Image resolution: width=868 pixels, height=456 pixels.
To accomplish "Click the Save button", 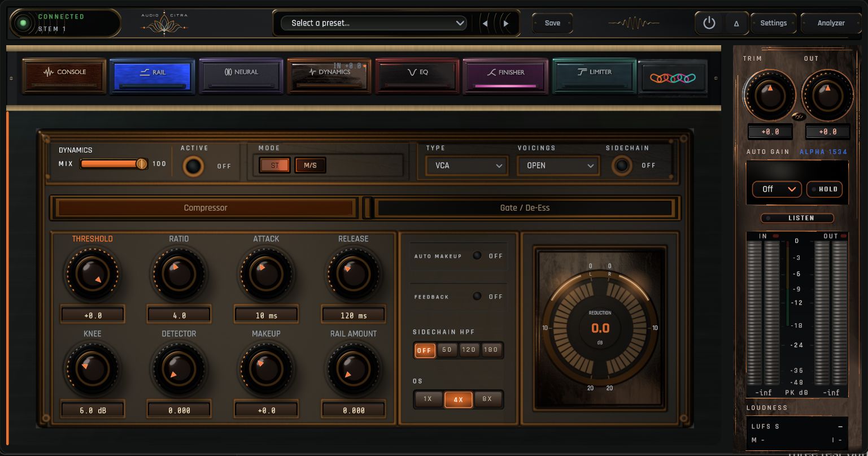I will (x=552, y=23).
